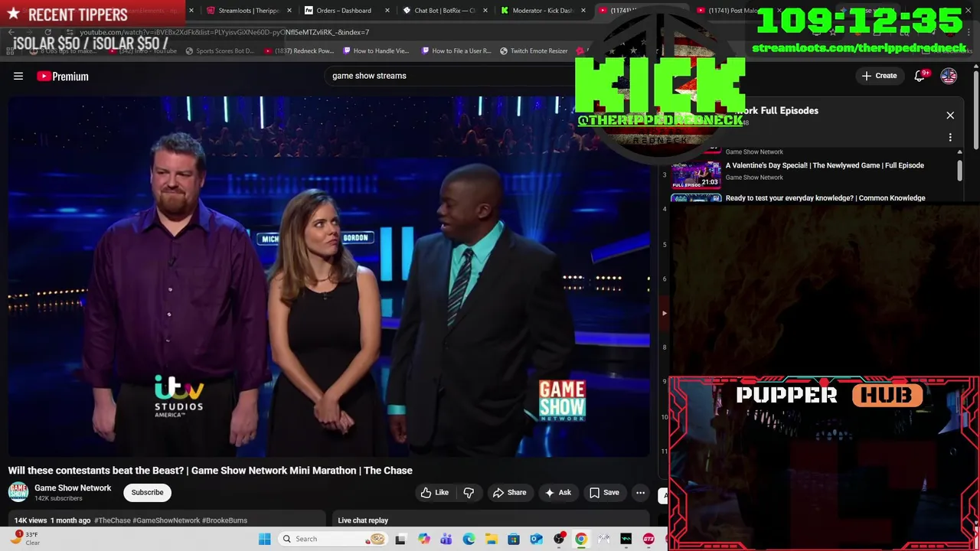980x551 pixels.
Task: Subscribe to Game Show Network
Action: point(147,492)
